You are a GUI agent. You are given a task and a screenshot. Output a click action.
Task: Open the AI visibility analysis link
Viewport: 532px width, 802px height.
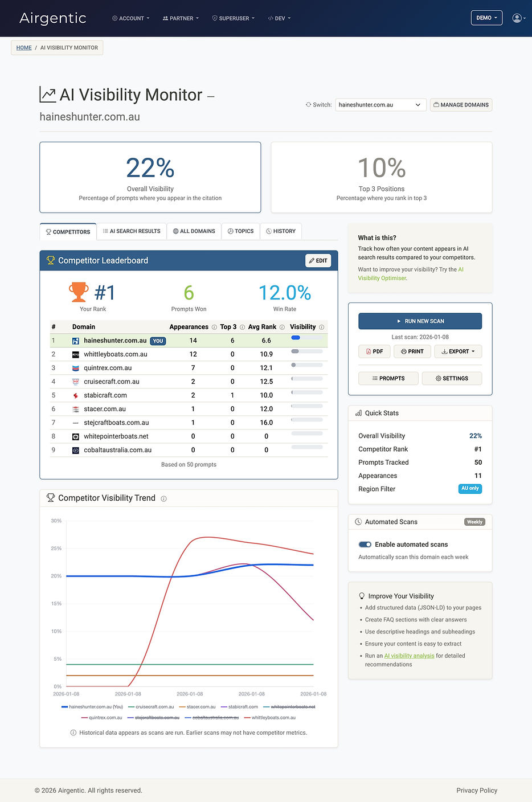click(x=409, y=656)
